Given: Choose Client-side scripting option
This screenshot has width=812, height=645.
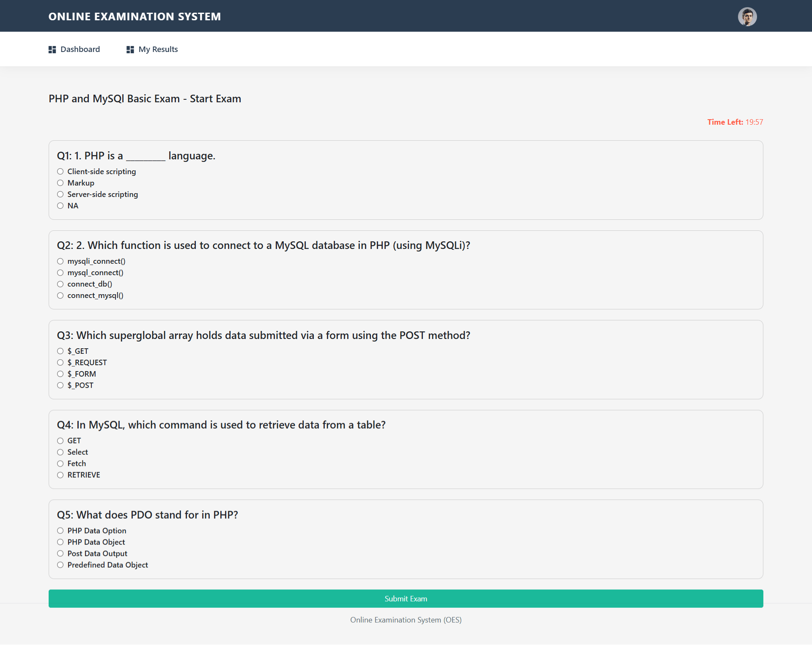Looking at the screenshot, I should pos(60,172).
